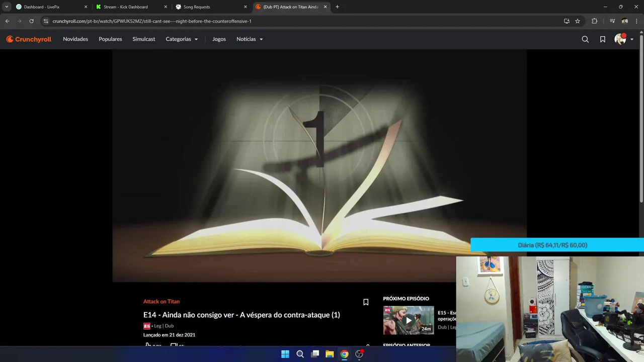644x362 pixels.
Task: Open the Crunchyroll profile avatar menu
Action: [623, 39]
